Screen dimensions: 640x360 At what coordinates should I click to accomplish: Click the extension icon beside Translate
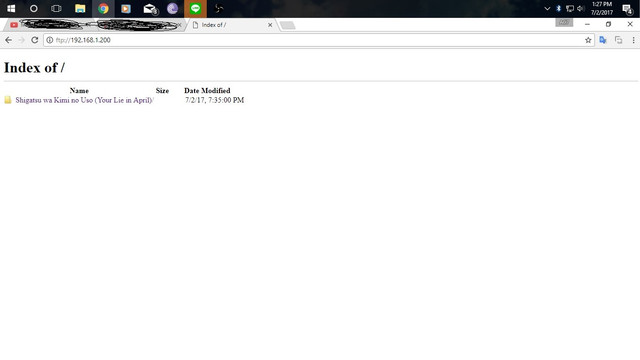tap(618, 40)
